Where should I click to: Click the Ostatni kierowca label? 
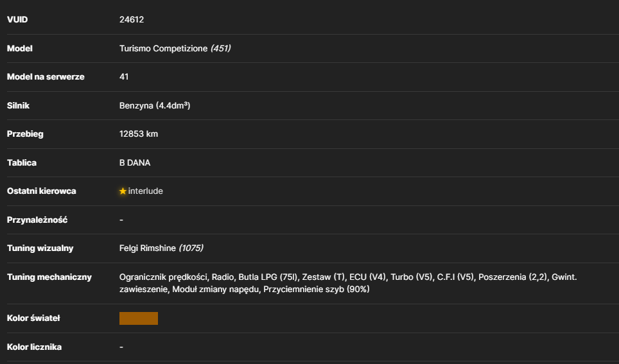coord(42,191)
